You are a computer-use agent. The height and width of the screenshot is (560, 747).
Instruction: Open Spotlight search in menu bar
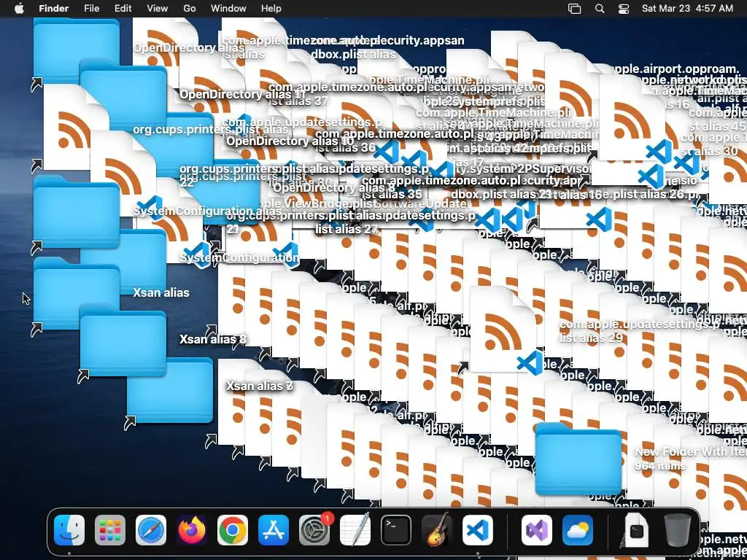click(600, 9)
